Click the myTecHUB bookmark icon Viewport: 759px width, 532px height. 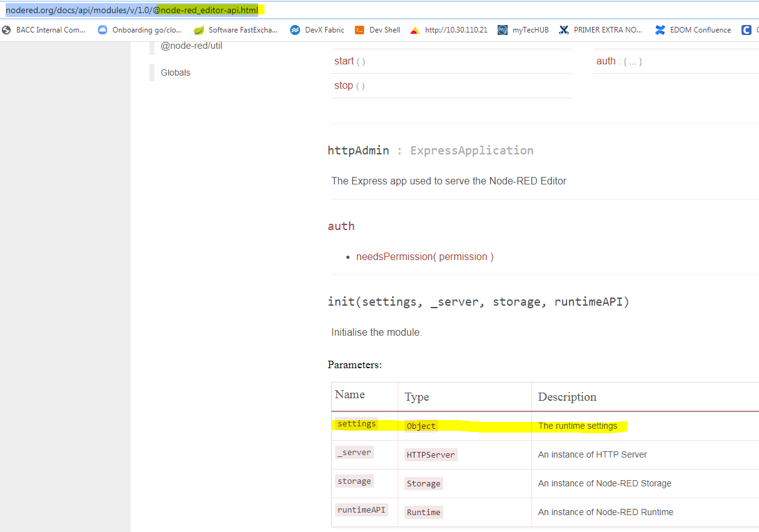pos(503,29)
